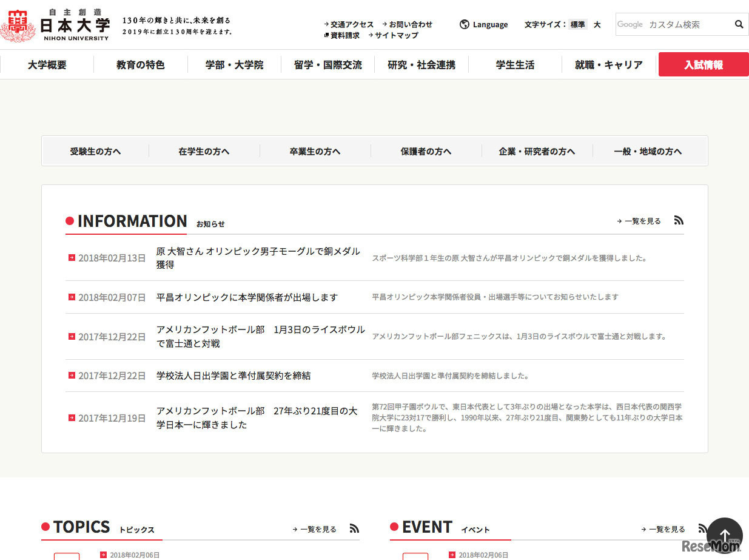Image resolution: width=749 pixels, height=560 pixels.
Task: Click the RSS icon beside EVENT
Action: click(702, 528)
